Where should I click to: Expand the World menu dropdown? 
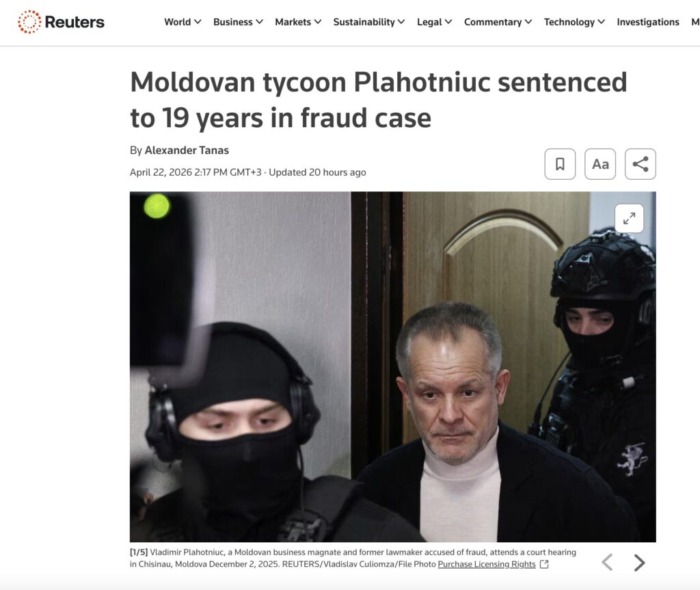click(183, 22)
